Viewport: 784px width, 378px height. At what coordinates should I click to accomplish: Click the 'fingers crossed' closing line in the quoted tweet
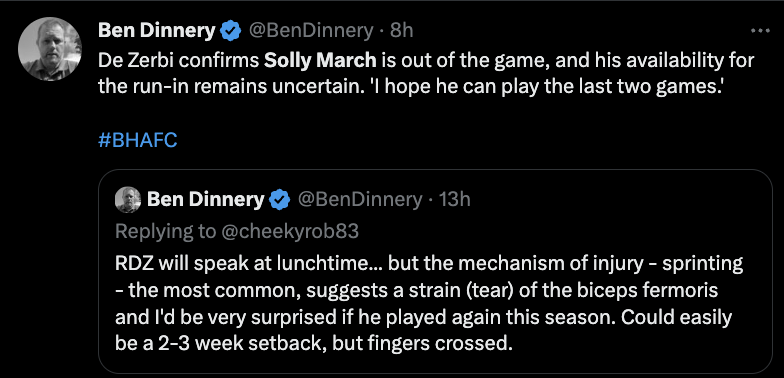pyautogui.click(x=314, y=344)
